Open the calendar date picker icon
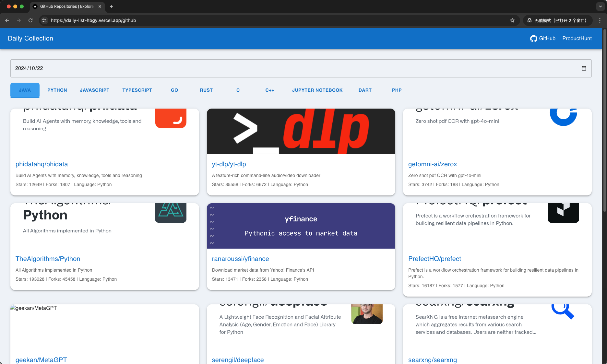This screenshot has height=364, width=607. point(584,68)
